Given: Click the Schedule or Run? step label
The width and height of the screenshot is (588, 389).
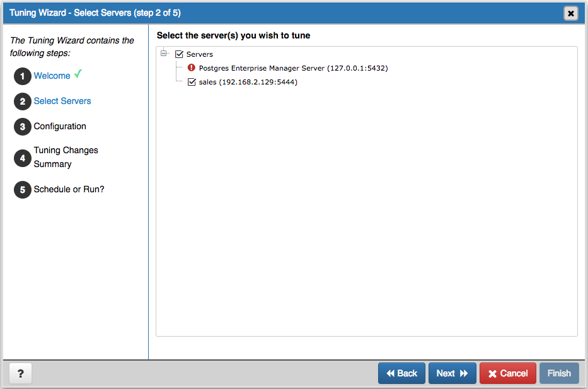Looking at the screenshot, I should click(x=69, y=189).
